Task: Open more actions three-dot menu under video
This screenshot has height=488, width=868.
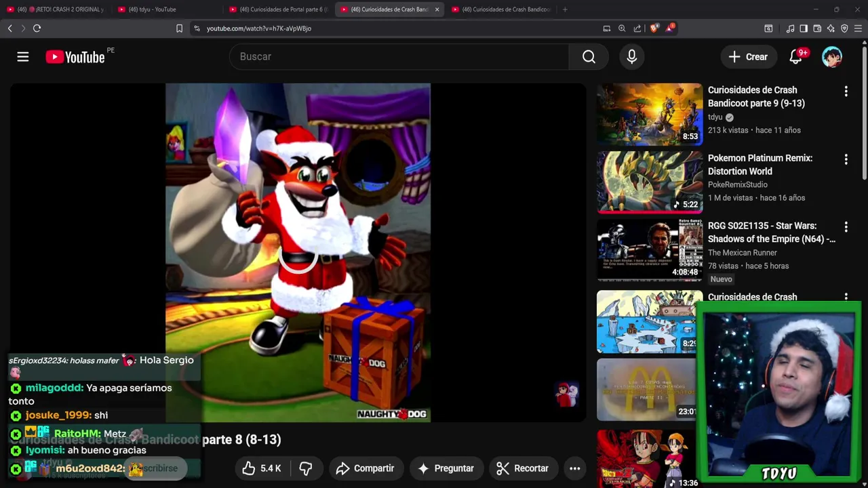Action: coord(574,468)
